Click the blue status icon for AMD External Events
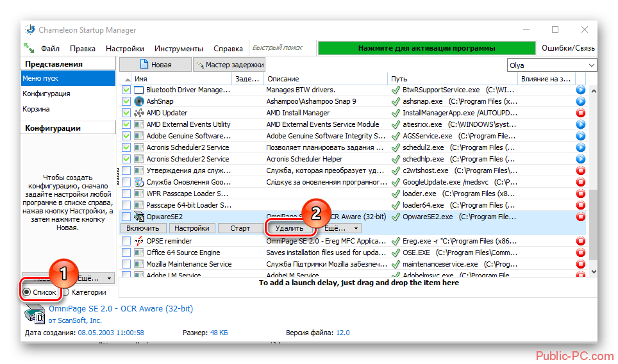This screenshot has width=618, height=364. (581, 124)
